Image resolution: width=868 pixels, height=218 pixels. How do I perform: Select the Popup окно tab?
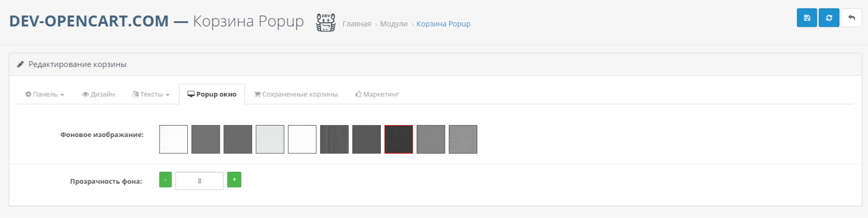pyautogui.click(x=212, y=94)
